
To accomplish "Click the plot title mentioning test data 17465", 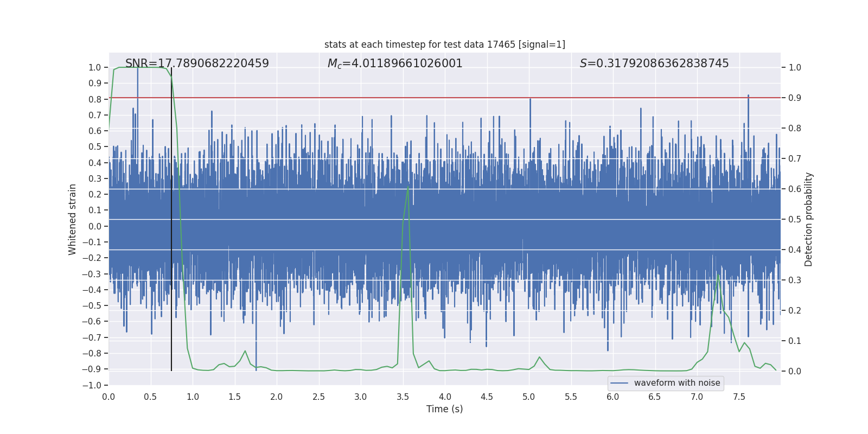I will click(444, 44).
